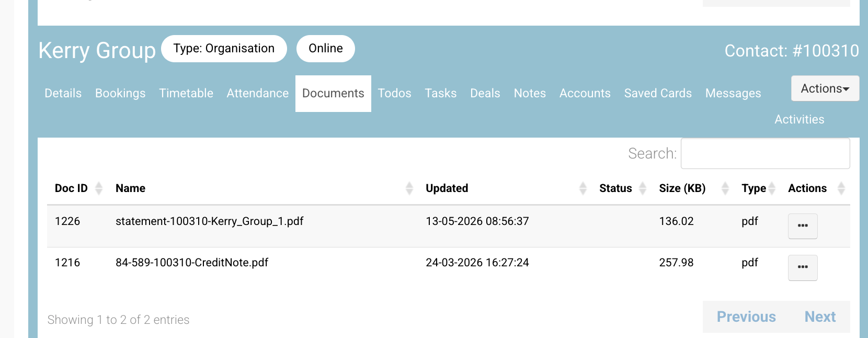Select file name statement-100310-Kerry_Group_1.pdf
868x338 pixels.
pos(209,221)
